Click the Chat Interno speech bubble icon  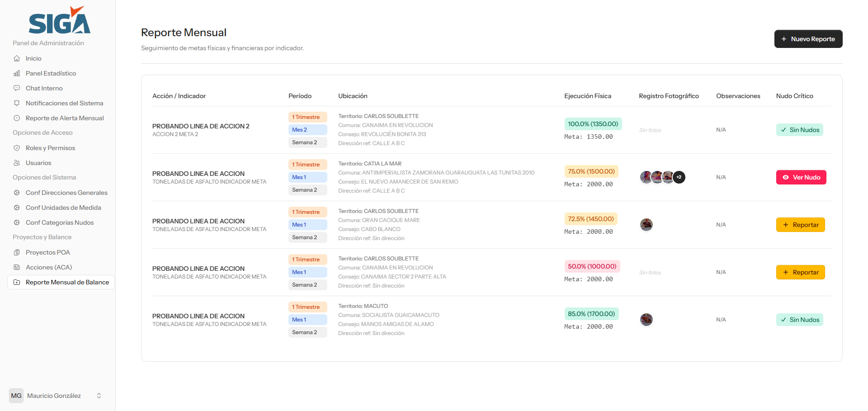[17, 88]
